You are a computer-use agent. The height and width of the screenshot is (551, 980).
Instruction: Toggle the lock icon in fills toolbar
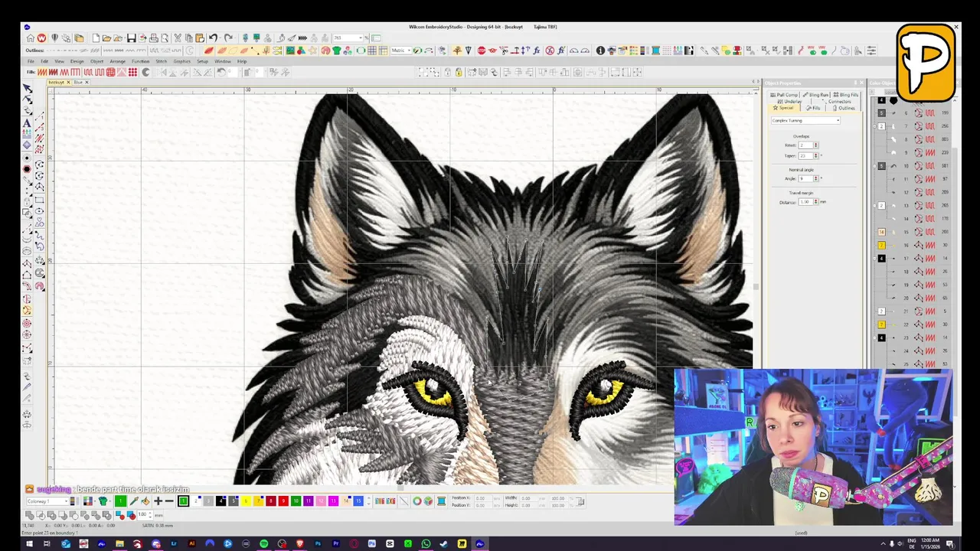tap(459, 72)
